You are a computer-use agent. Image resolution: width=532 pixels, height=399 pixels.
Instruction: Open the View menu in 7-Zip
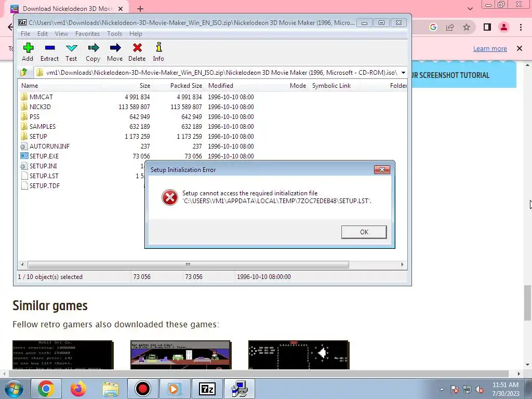[x=61, y=34]
